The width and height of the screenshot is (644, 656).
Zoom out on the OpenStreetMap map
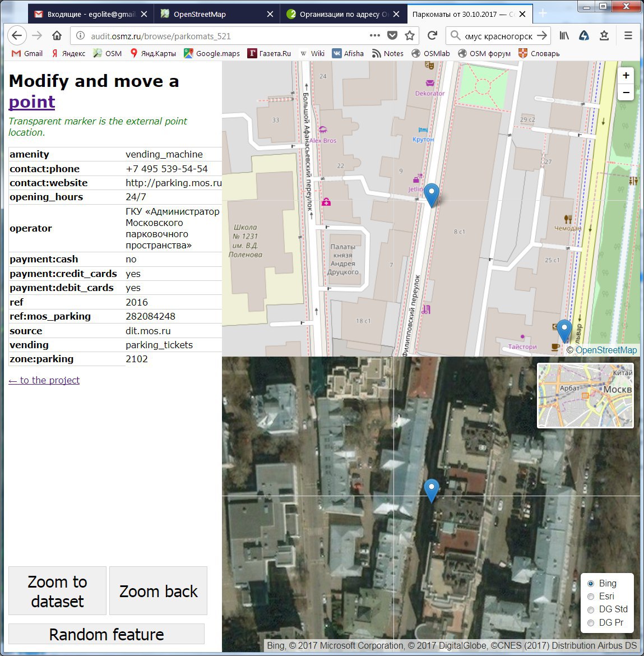(x=626, y=93)
